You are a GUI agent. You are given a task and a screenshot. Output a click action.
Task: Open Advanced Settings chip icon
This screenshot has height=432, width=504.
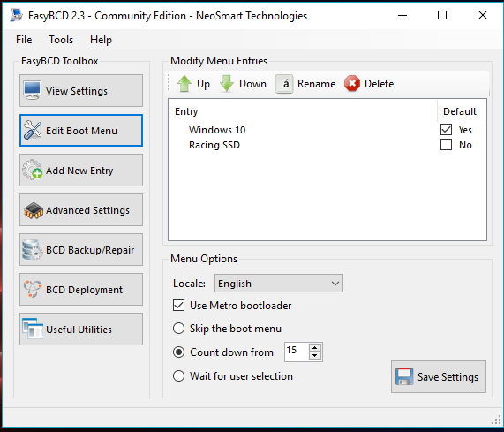click(34, 210)
